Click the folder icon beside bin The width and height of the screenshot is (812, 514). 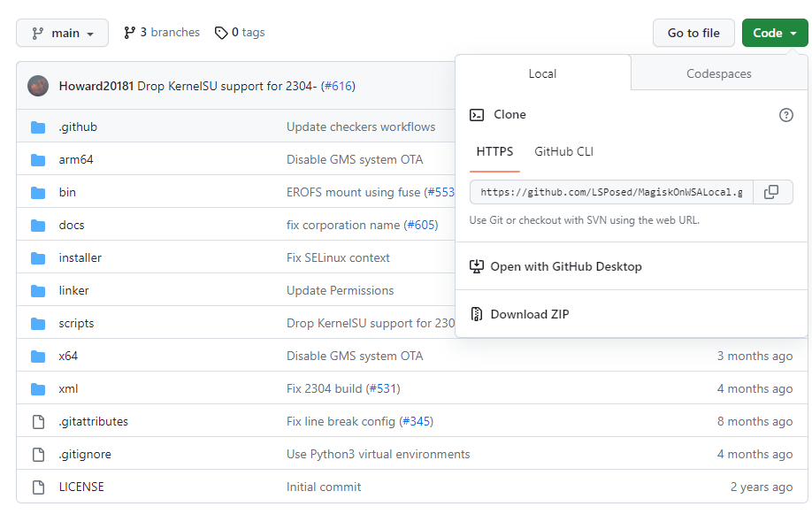point(38,193)
